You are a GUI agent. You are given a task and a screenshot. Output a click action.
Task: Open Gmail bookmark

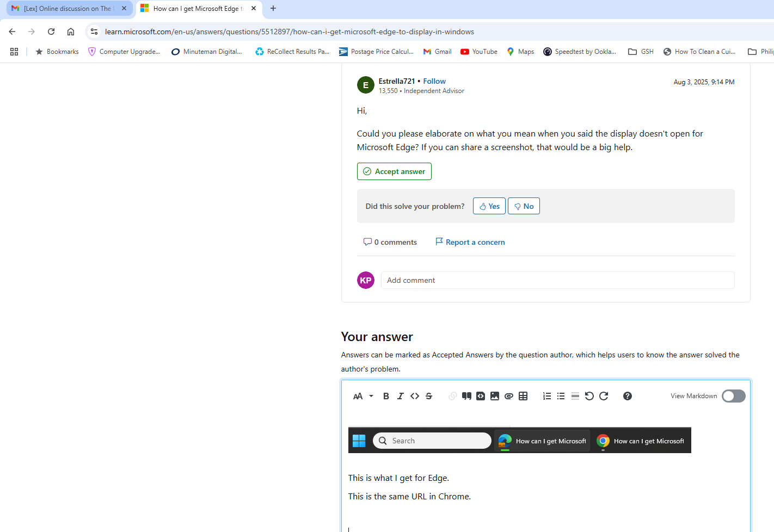438,52
